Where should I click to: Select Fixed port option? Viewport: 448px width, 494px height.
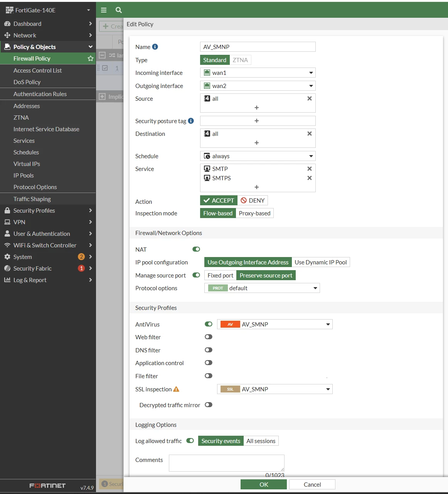(x=221, y=275)
